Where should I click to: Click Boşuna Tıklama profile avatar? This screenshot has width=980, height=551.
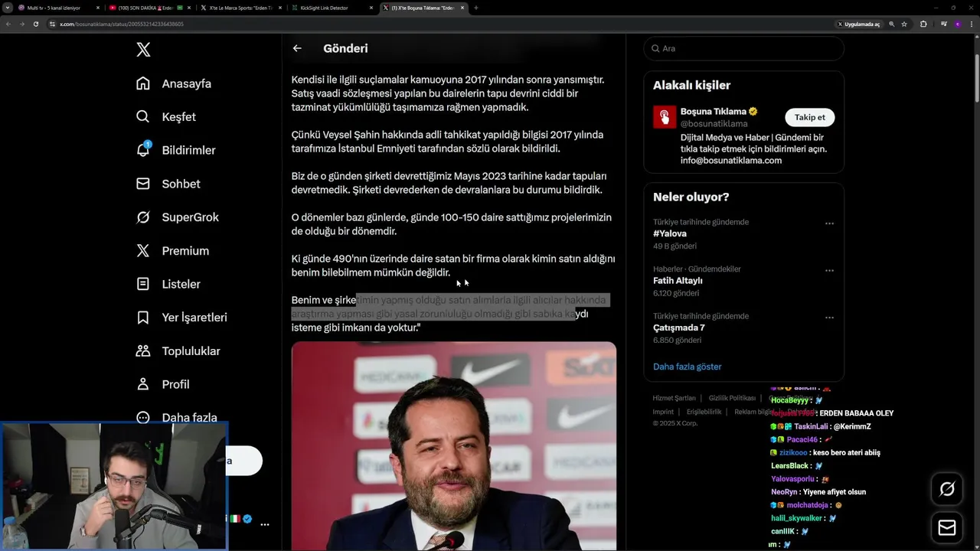665,117
